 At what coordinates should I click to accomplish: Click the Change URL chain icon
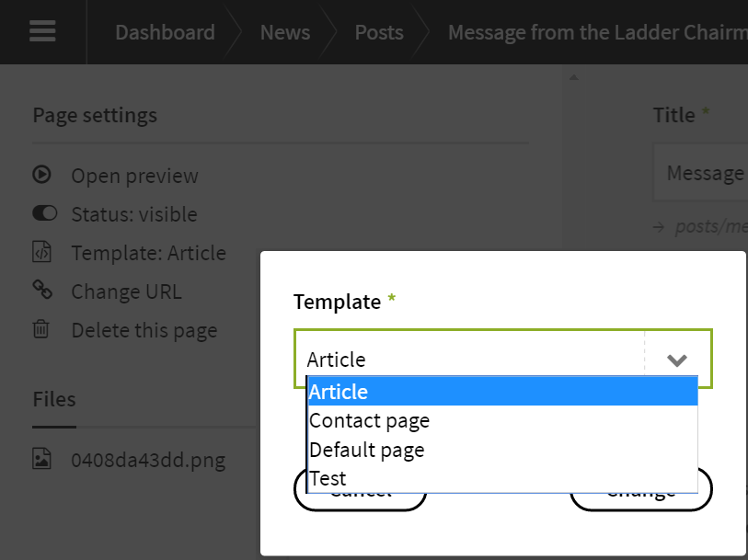42,291
